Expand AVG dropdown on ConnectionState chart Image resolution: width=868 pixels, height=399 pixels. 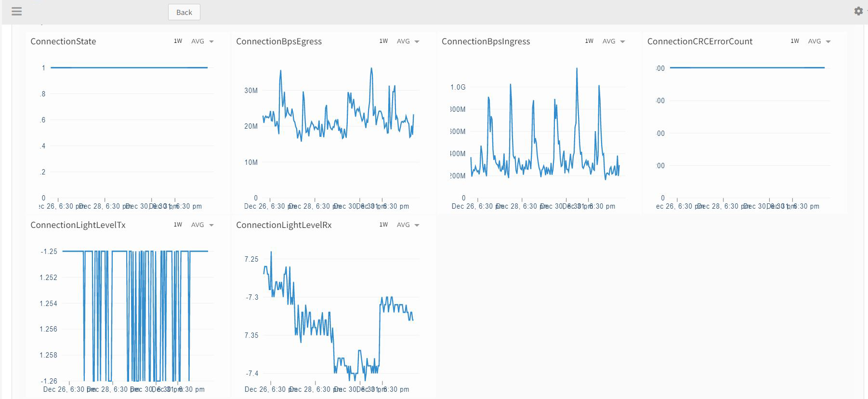point(202,41)
